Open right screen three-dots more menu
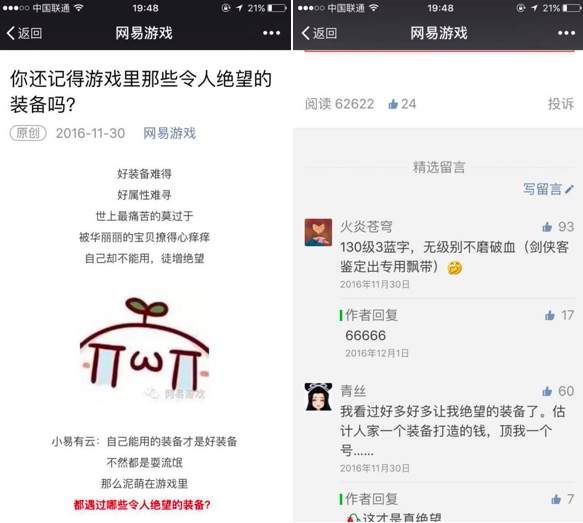 click(x=566, y=33)
